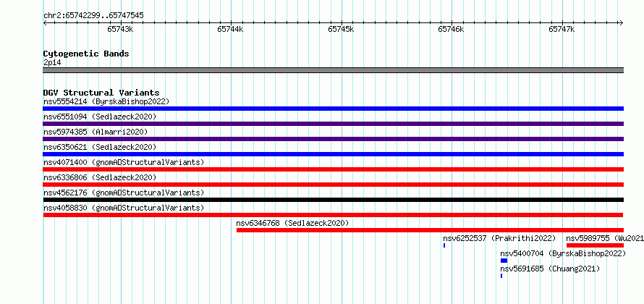Open the nsv6252537 (Prakrithi2022) label

click(x=499, y=238)
